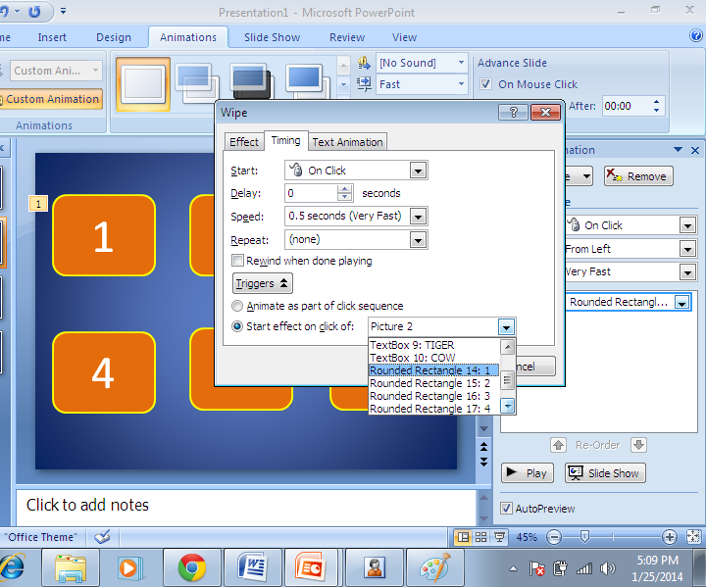706x588 pixels.
Task: Close the Custom Animation task pane
Action: pyautogui.click(x=695, y=150)
